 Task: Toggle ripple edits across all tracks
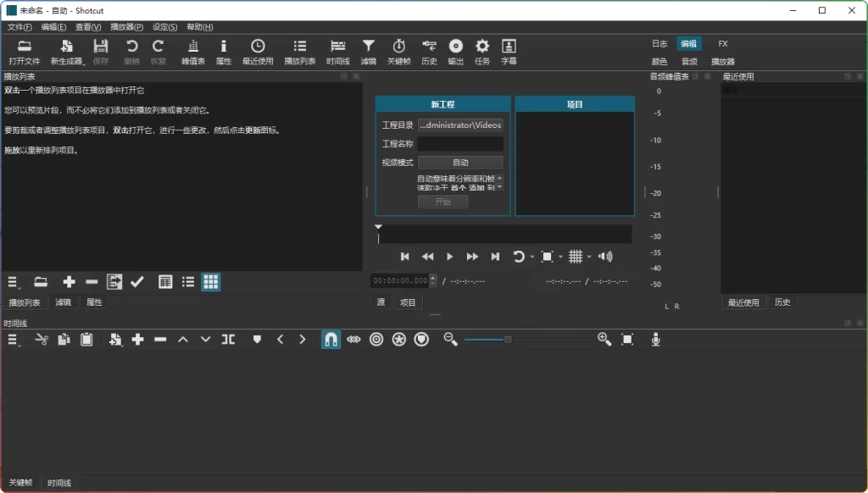pyautogui.click(x=398, y=339)
